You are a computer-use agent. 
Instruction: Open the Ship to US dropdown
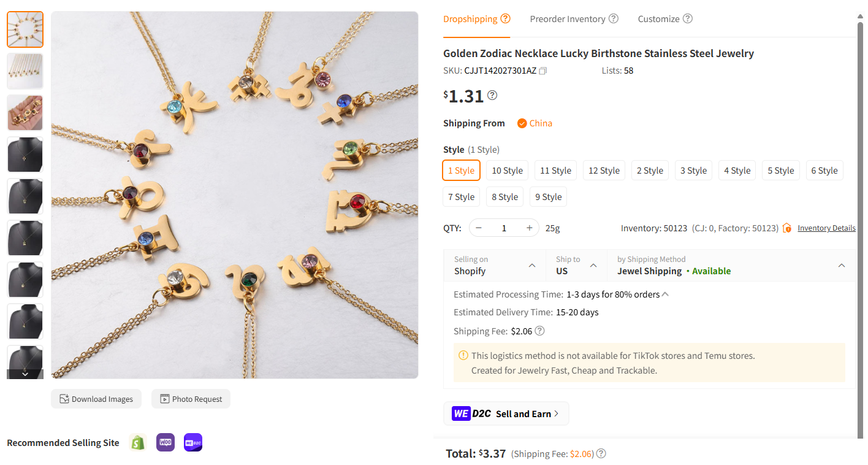pos(593,265)
